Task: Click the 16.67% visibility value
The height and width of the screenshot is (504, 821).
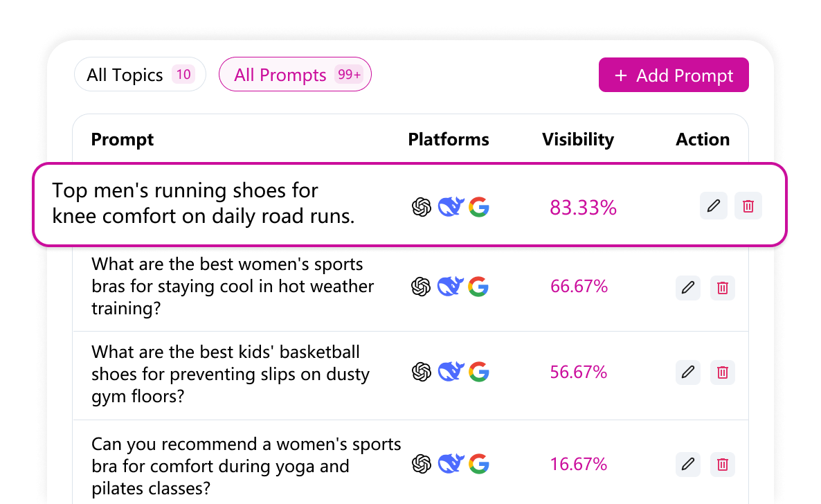Action: pyautogui.click(x=579, y=464)
